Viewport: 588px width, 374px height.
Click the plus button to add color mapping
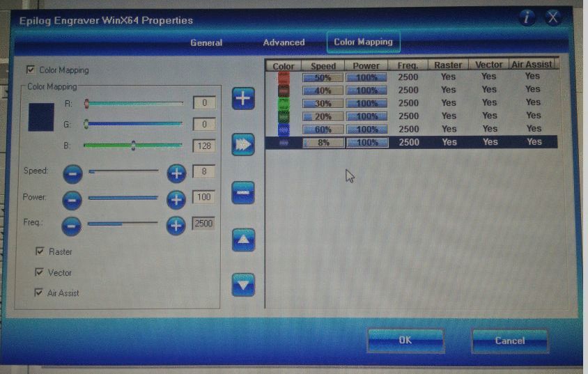click(x=243, y=99)
